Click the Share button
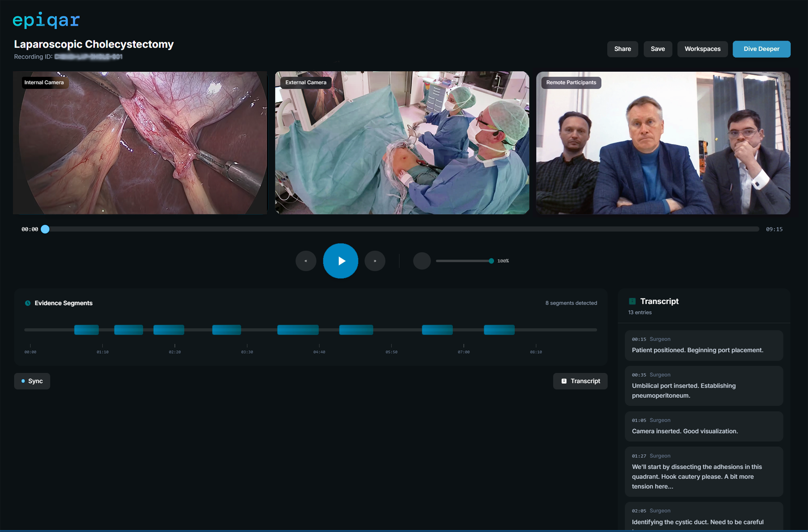Viewport: 808px width, 532px height. coord(622,49)
